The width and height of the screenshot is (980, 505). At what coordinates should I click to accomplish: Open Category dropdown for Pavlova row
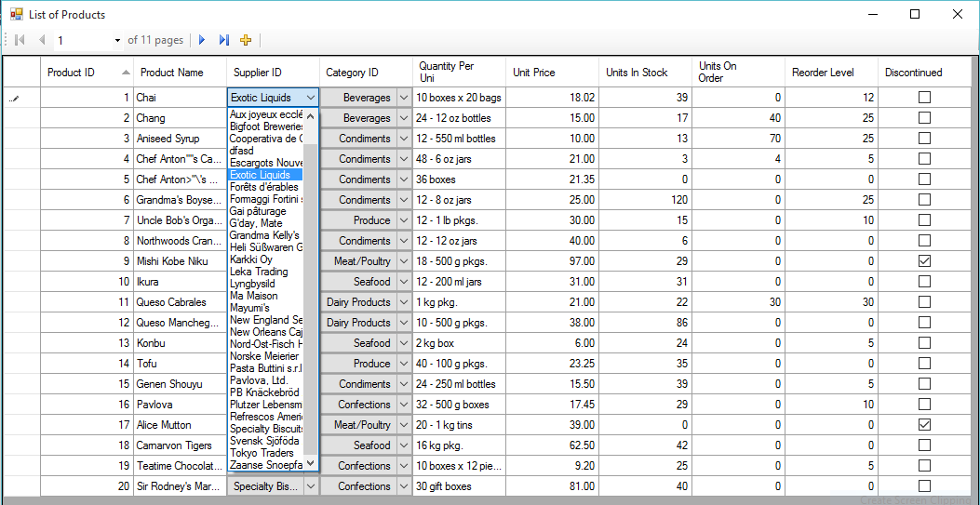404,404
